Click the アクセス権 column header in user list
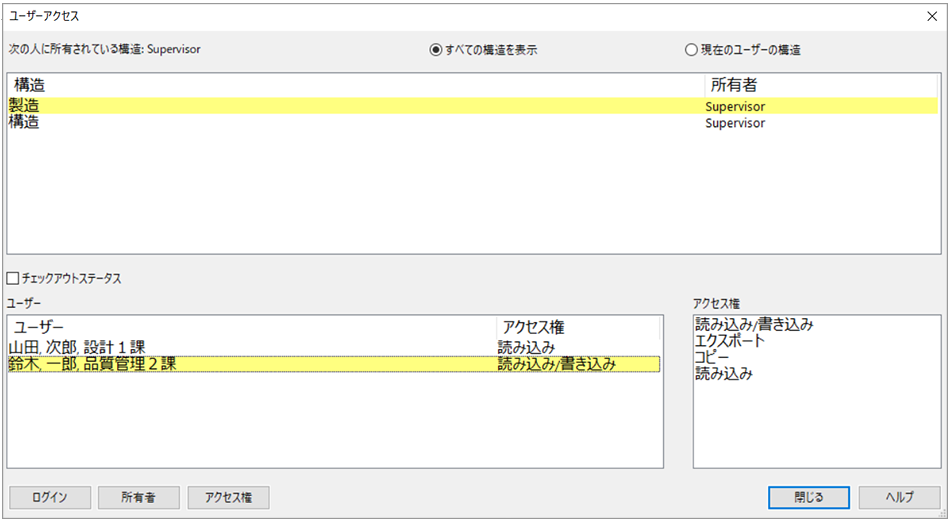The image size is (950, 522). pos(578,328)
